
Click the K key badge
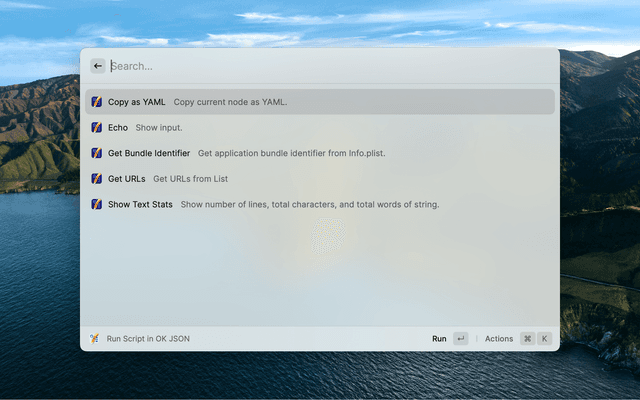point(544,338)
